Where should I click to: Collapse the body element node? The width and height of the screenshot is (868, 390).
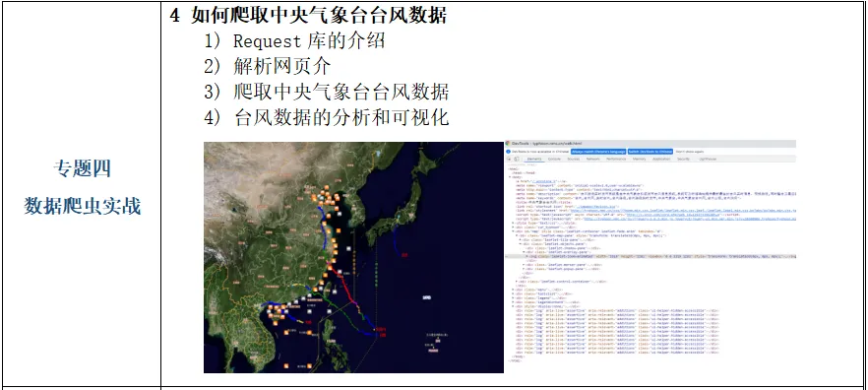[510, 177]
